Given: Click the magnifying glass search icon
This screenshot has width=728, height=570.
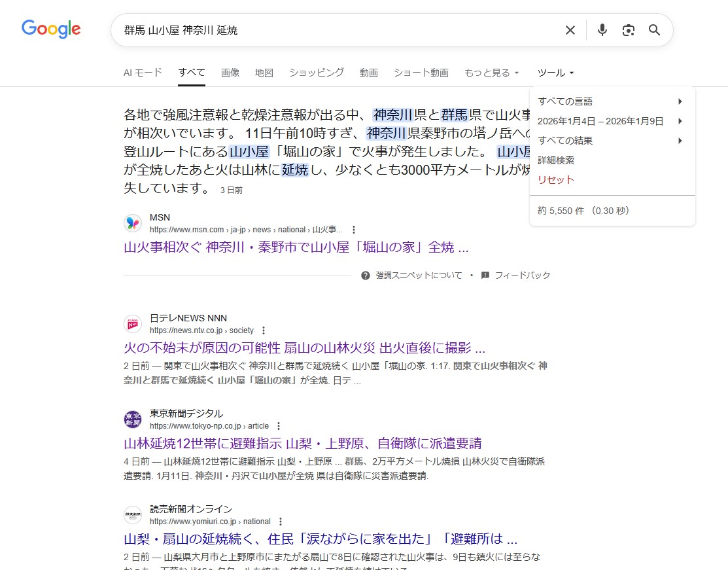Looking at the screenshot, I should click(x=654, y=30).
